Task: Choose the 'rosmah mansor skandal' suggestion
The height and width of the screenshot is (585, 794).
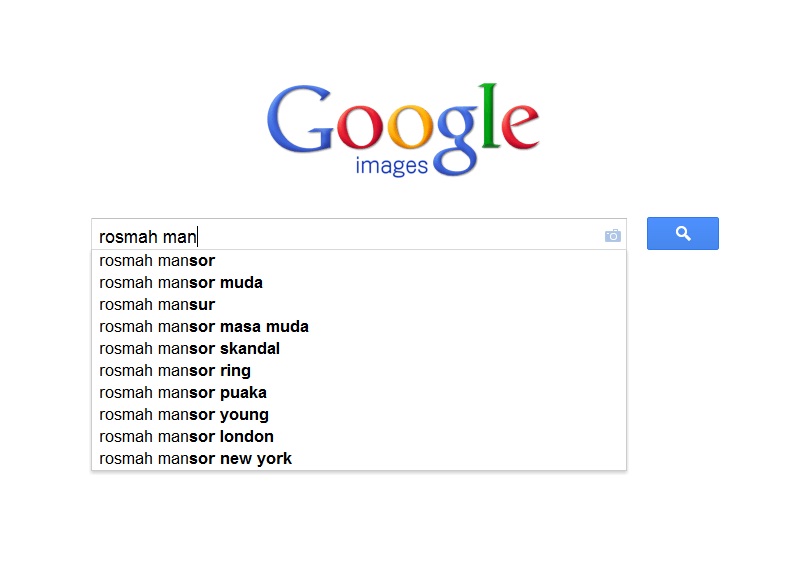Action: [x=190, y=348]
